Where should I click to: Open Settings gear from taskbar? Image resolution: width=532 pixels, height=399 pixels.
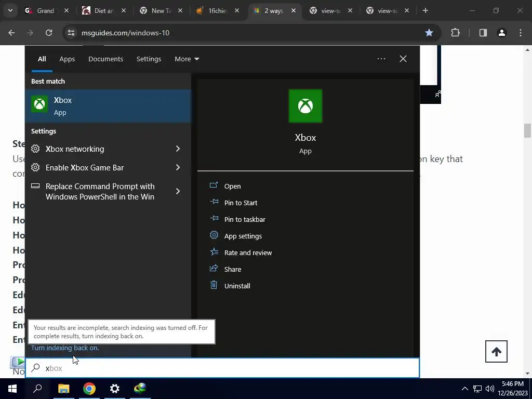pos(115,389)
